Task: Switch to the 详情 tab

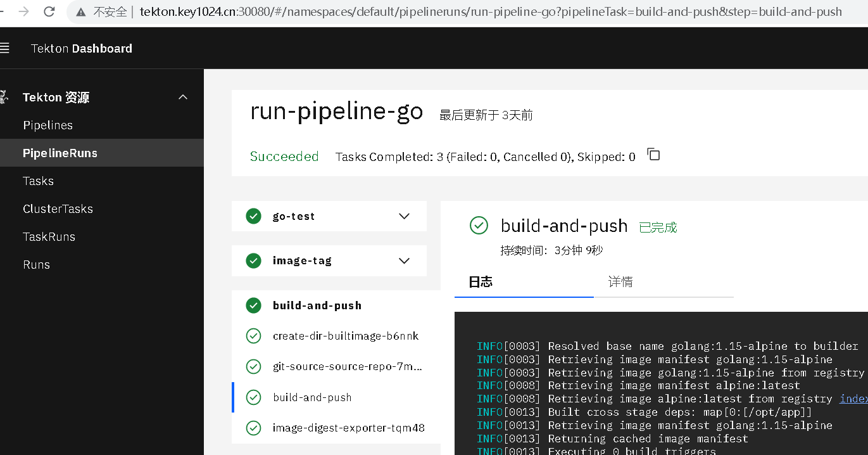Action: pos(664,282)
